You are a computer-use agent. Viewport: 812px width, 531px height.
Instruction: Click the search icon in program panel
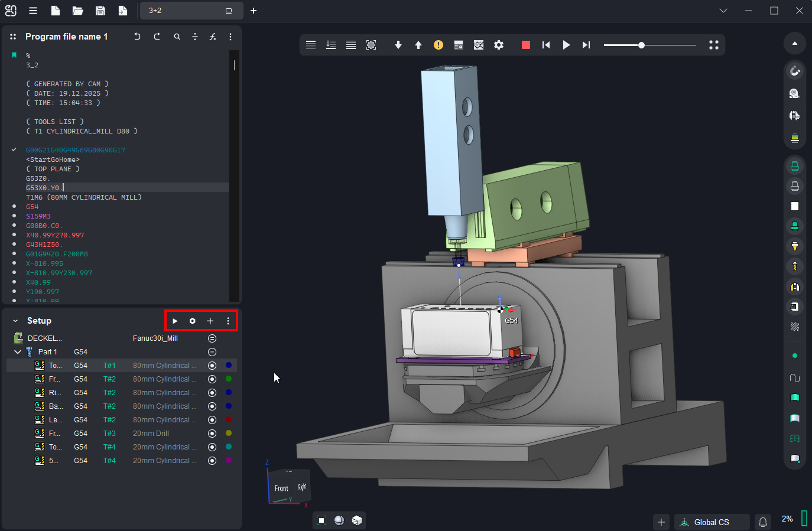(177, 37)
